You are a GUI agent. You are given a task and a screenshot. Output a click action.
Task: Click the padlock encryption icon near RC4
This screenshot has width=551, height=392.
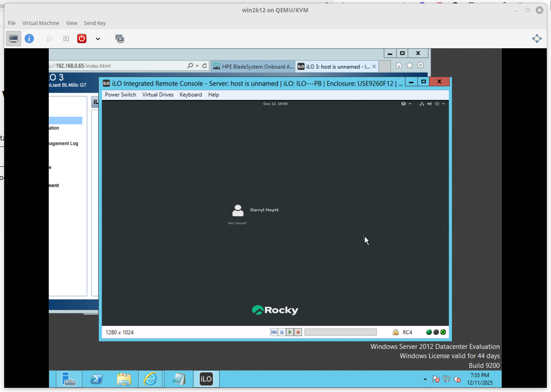click(x=395, y=332)
